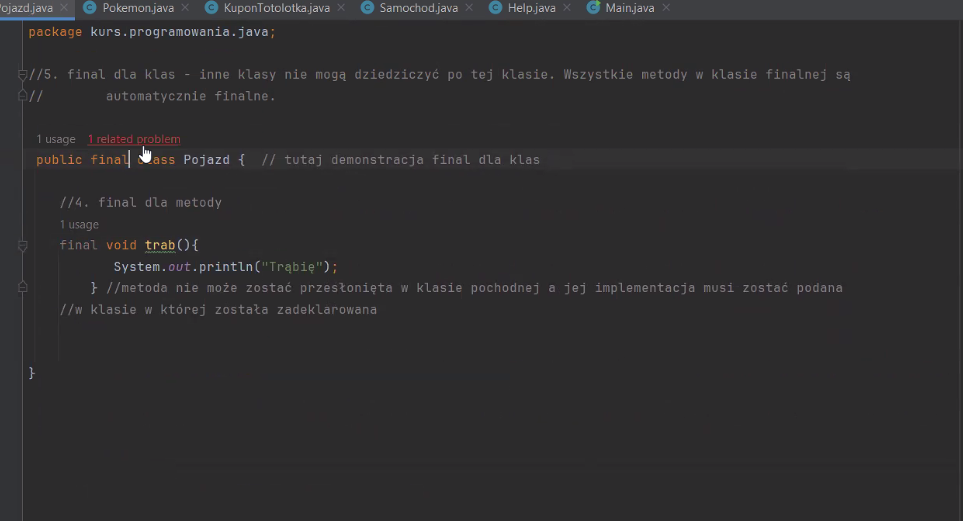The image size is (963, 521).
Task: Select the Pojazd.java tab
Action: click(26, 8)
